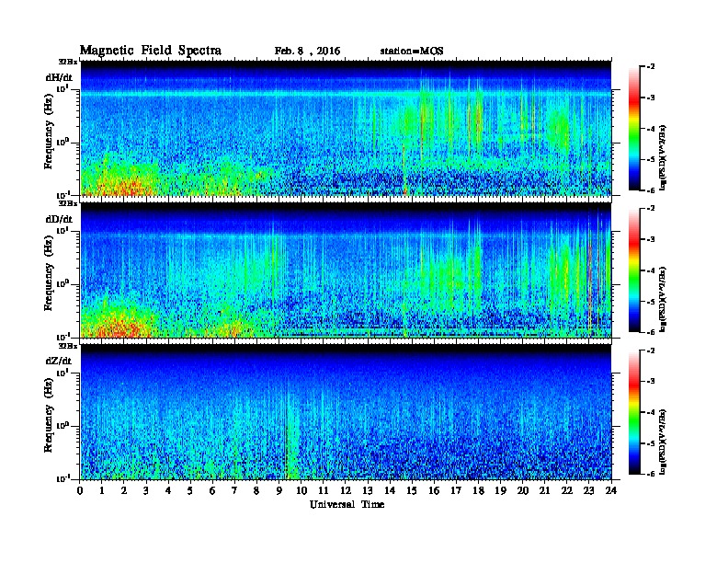The width and height of the screenshot is (728, 563).
Task: Click the hour "6" tick label
Action: click(x=212, y=490)
